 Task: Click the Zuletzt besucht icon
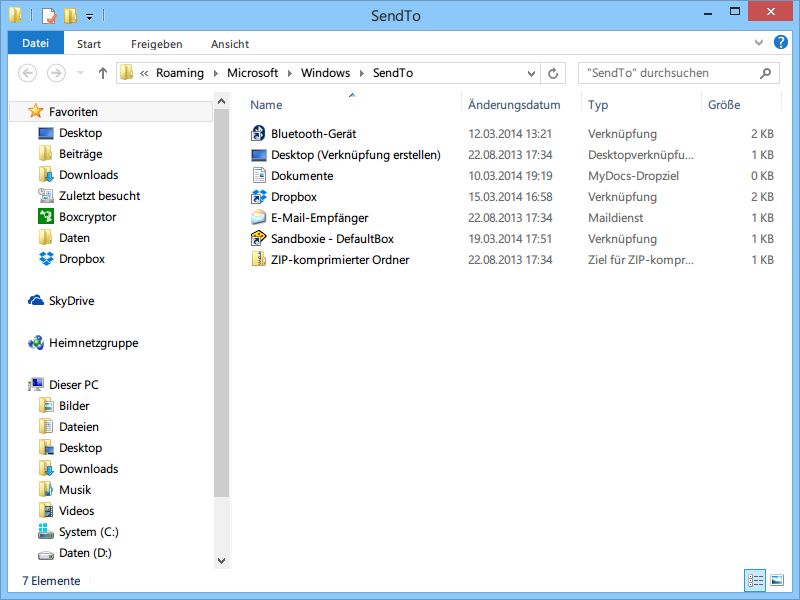pos(45,195)
